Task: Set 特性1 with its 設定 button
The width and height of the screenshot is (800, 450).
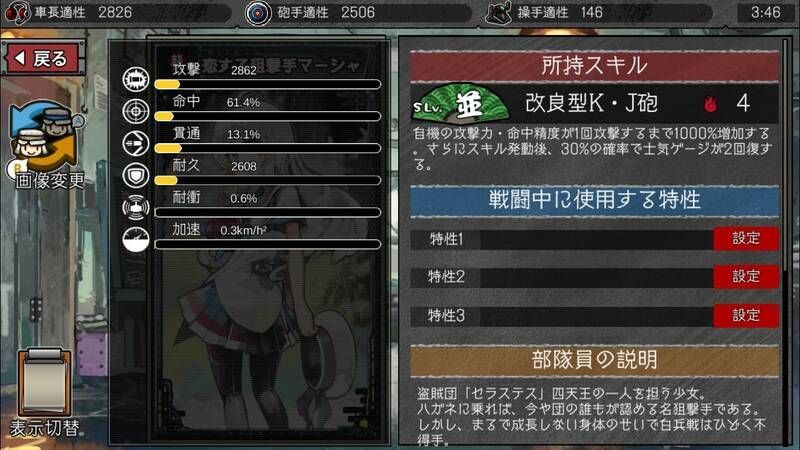Action: (746, 239)
